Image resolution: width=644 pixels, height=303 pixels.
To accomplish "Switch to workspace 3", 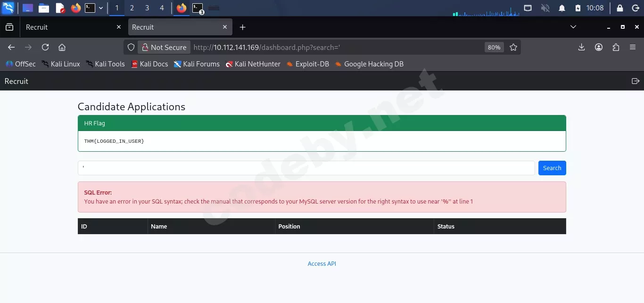I will coord(147,8).
